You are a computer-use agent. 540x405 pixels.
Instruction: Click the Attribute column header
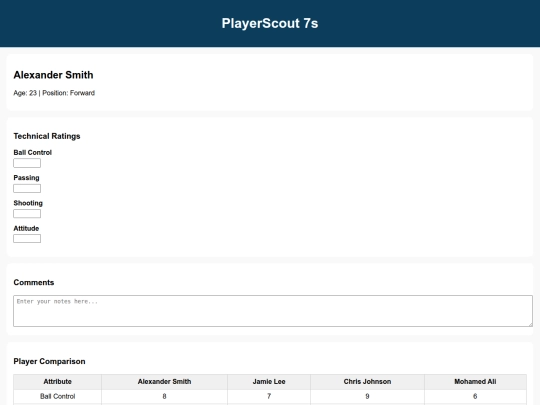click(58, 382)
